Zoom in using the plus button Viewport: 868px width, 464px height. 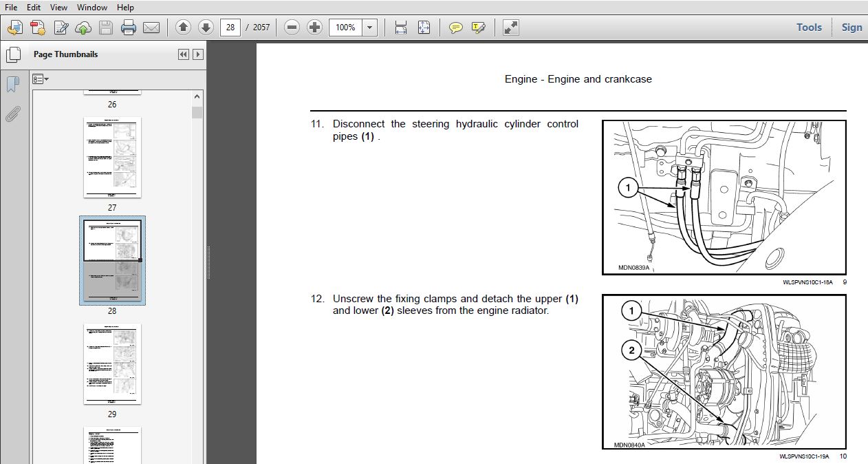point(314,28)
